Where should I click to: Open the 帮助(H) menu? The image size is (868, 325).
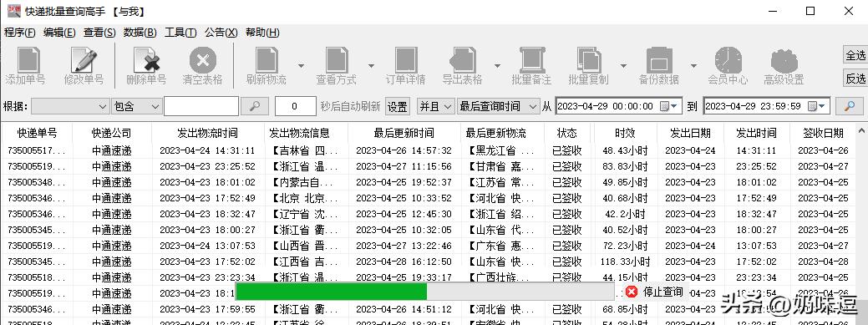click(262, 33)
